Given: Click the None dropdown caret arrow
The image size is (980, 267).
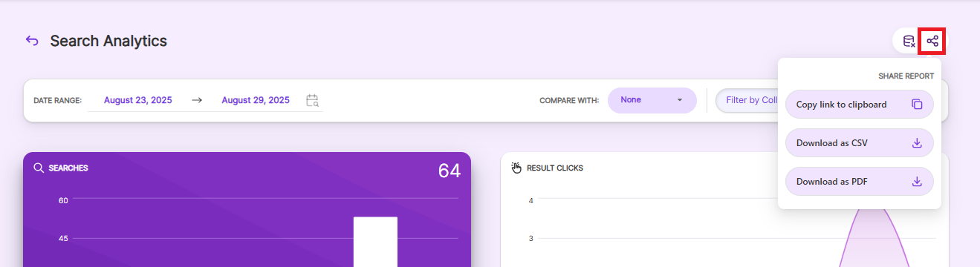Looking at the screenshot, I should (x=679, y=100).
